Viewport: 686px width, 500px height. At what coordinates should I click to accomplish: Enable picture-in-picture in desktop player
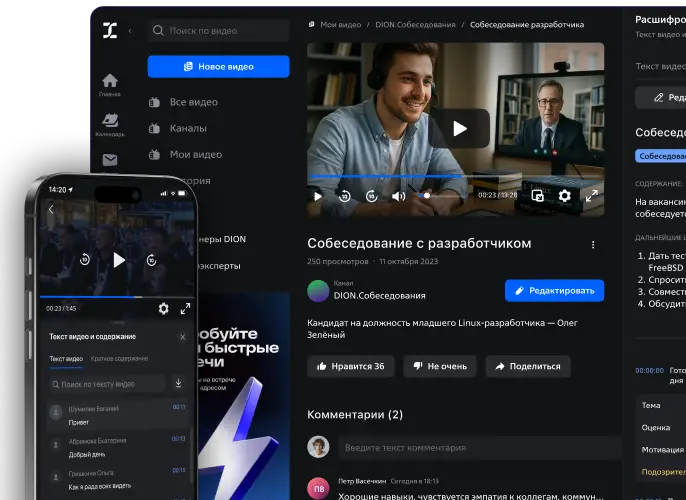tap(537, 196)
